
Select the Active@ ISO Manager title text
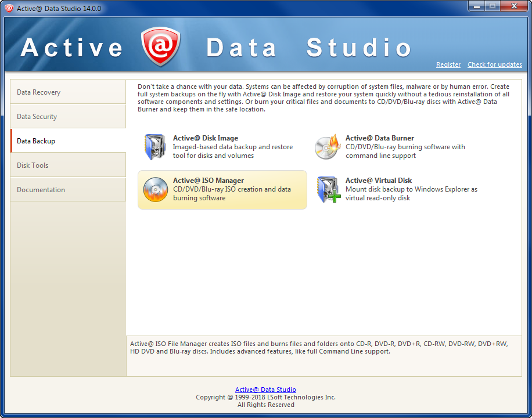click(x=209, y=181)
